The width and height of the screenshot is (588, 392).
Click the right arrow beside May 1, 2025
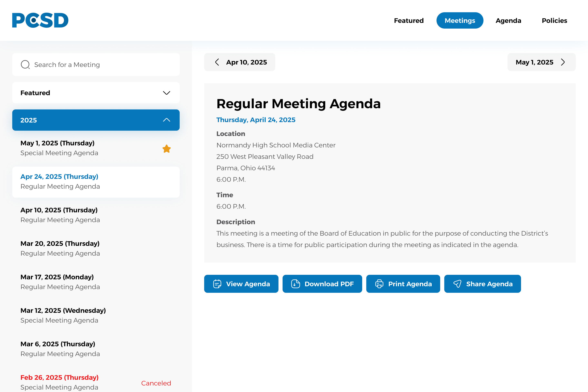point(563,62)
